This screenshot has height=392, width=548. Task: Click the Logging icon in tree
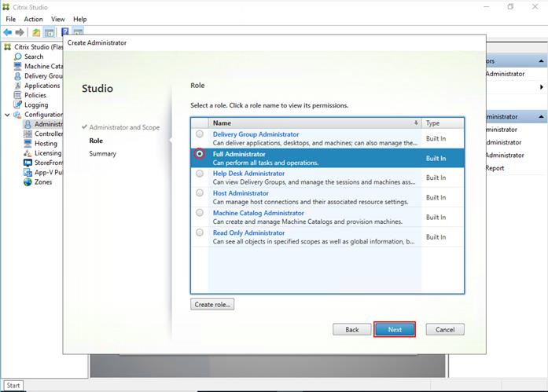pos(18,104)
